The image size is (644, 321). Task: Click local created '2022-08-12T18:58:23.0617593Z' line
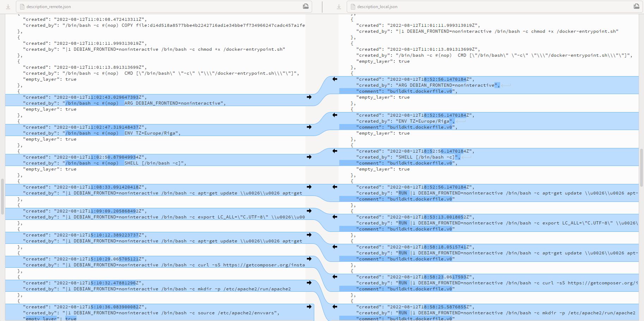[415, 277]
